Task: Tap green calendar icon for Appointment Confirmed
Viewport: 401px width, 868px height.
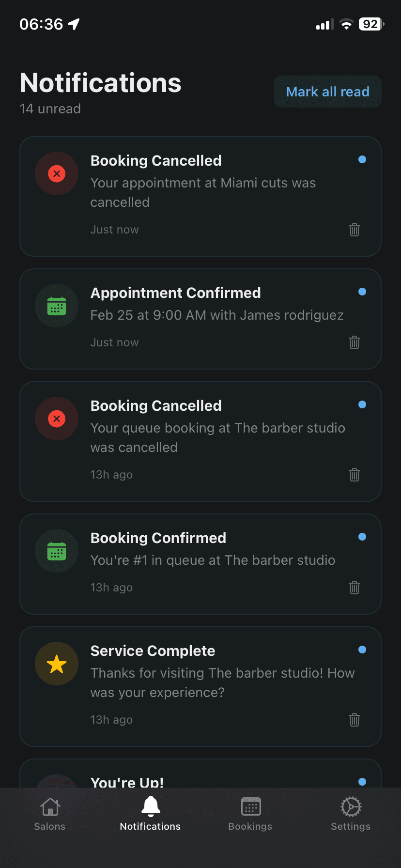Action: 57,306
